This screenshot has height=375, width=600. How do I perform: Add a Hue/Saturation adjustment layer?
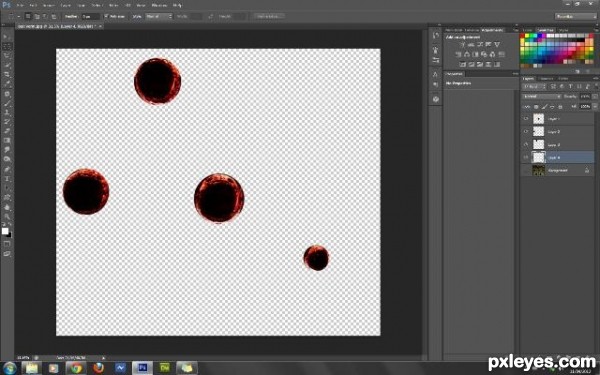coord(458,54)
